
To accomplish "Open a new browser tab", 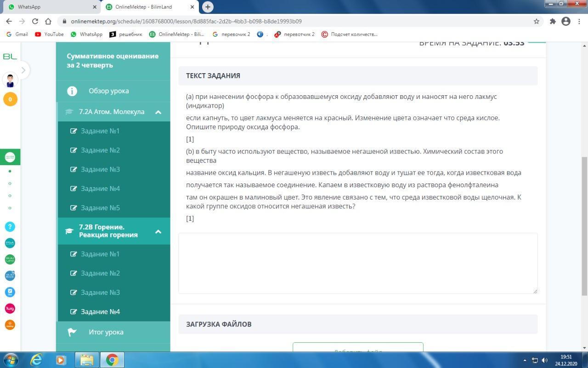I will (x=208, y=7).
